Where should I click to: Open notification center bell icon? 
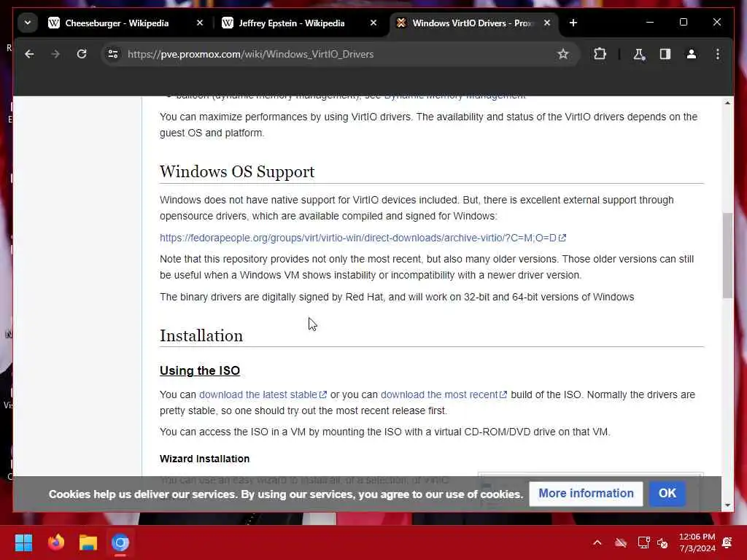[727, 542]
